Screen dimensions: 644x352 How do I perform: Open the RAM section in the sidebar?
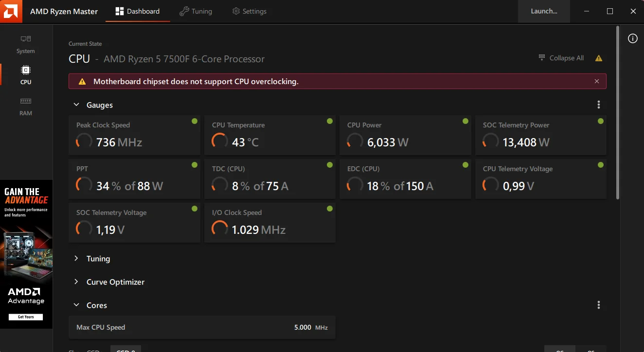pyautogui.click(x=26, y=106)
